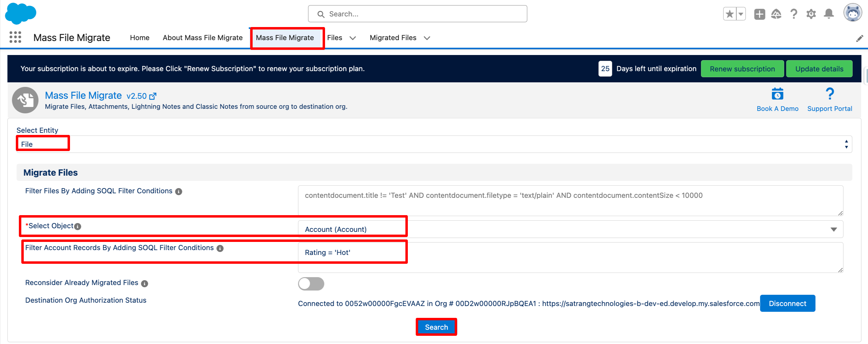Open the Trailhead guidance icon
This screenshot has height=344, width=868.
pos(776,14)
